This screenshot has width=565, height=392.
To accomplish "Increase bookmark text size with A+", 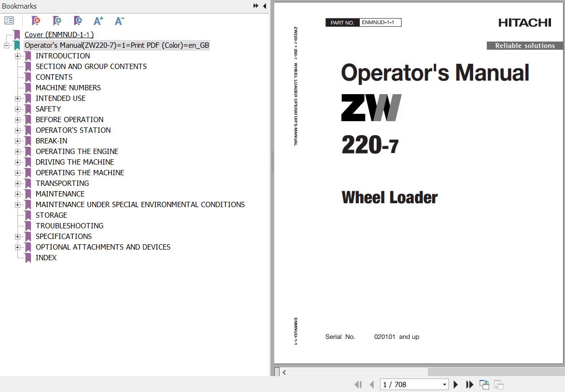I will pyautogui.click(x=99, y=21).
